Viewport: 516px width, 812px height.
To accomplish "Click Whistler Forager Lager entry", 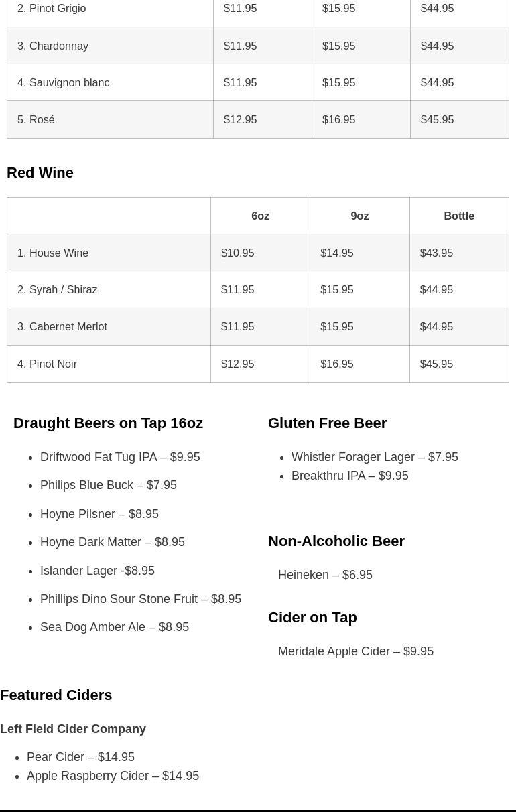I will 375,457.
